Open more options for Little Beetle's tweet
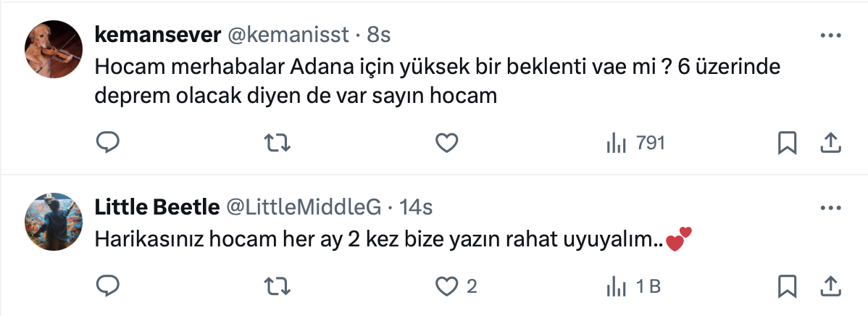868x316 pixels. click(829, 208)
